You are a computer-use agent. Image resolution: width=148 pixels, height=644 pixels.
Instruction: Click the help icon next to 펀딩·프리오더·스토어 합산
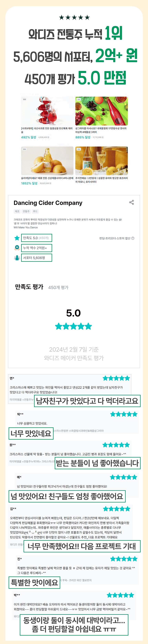coord(133,238)
